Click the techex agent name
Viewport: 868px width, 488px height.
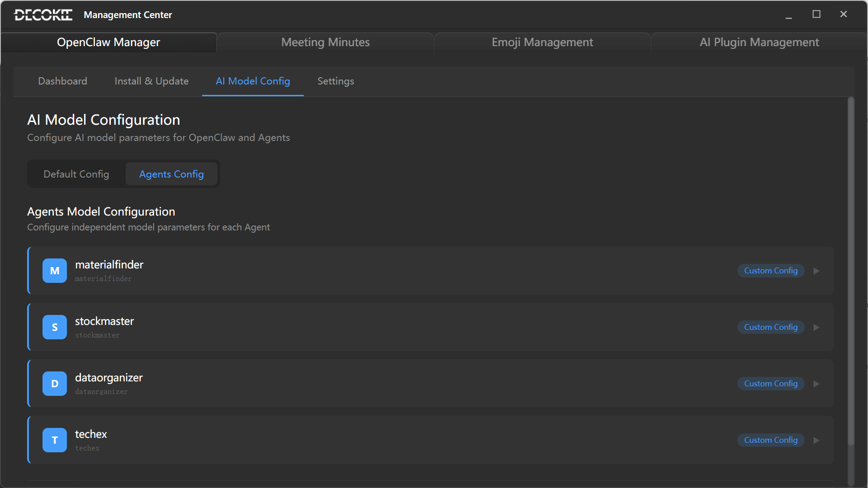(x=91, y=434)
